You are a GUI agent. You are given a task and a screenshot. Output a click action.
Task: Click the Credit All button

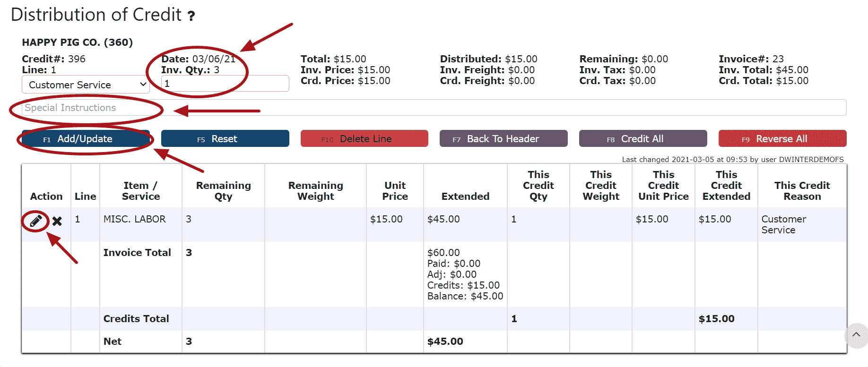coord(642,139)
